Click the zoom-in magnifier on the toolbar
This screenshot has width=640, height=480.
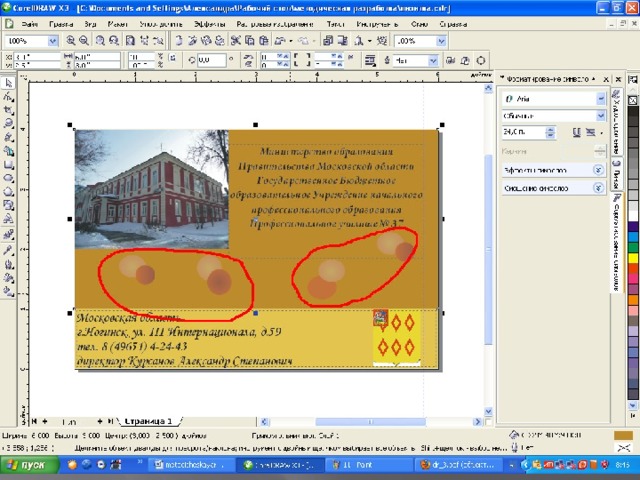(71, 41)
